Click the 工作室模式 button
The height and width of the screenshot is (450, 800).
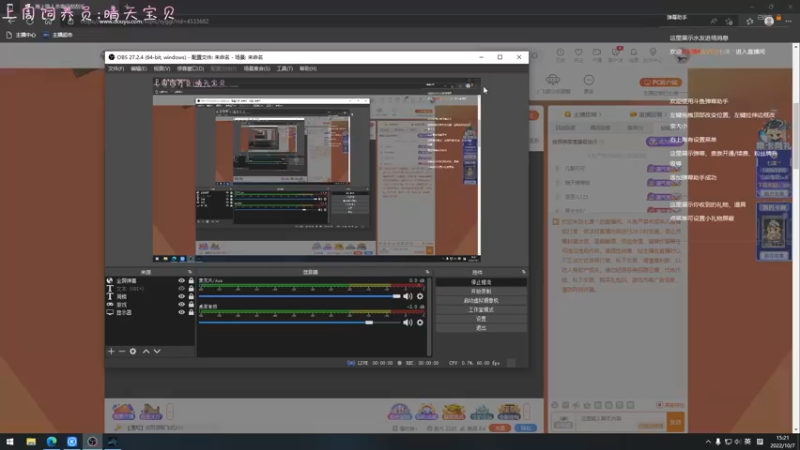click(x=481, y=310)
